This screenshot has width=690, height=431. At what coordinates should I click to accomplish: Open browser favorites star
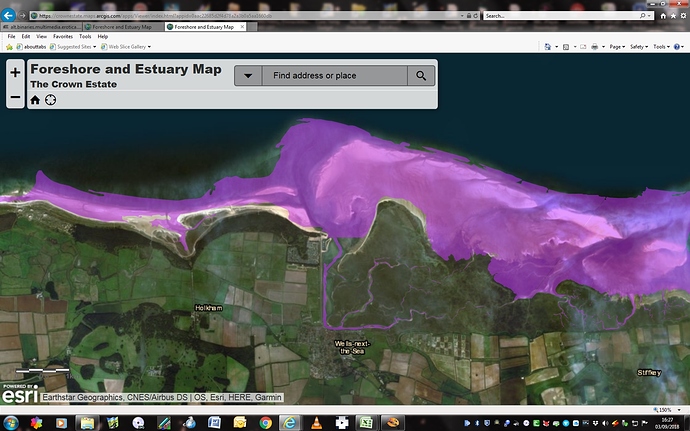tap(673, 16)
